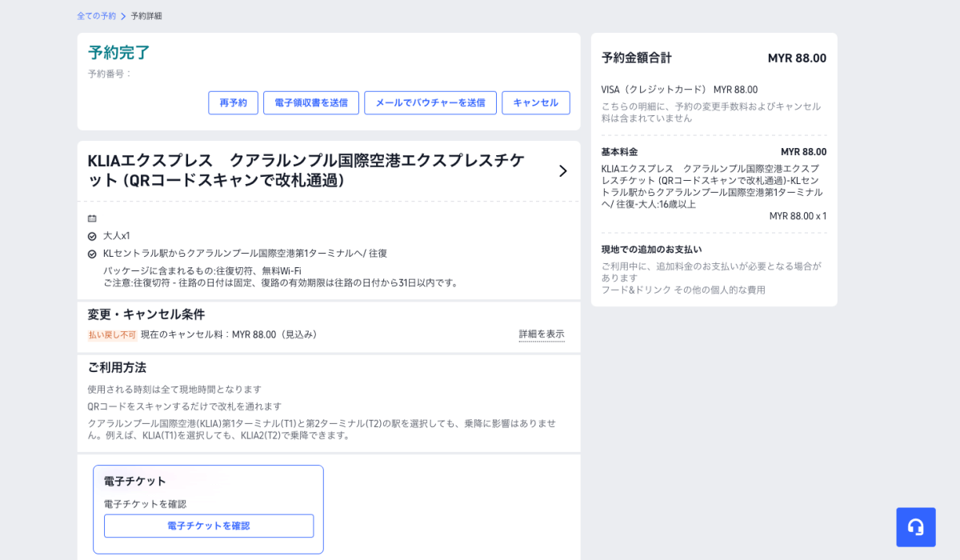This screenshot has width=960, height=560.
Task: Click the パッケージに含まれるもの description line
Action: coord(202,271)
